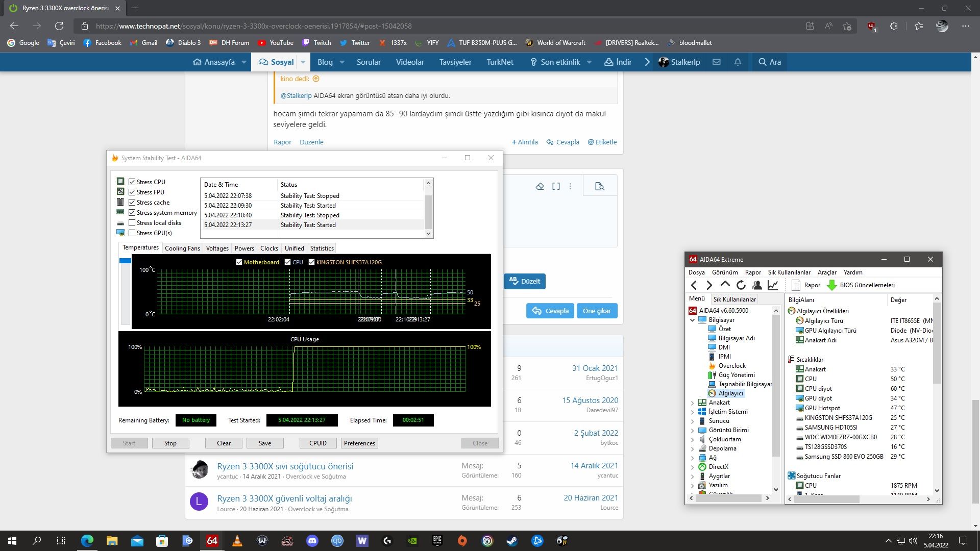Open the Araçlar menu in AIDA64
This screenshot has width=980, height=551.
coord(826,272)
